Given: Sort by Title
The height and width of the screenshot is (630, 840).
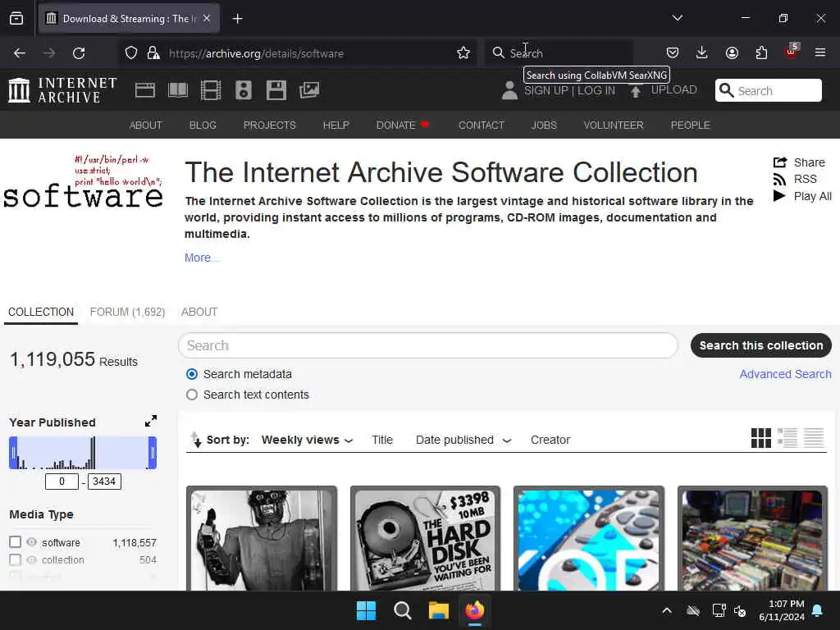Looking at the screenshot, I should tap(382, 440).
